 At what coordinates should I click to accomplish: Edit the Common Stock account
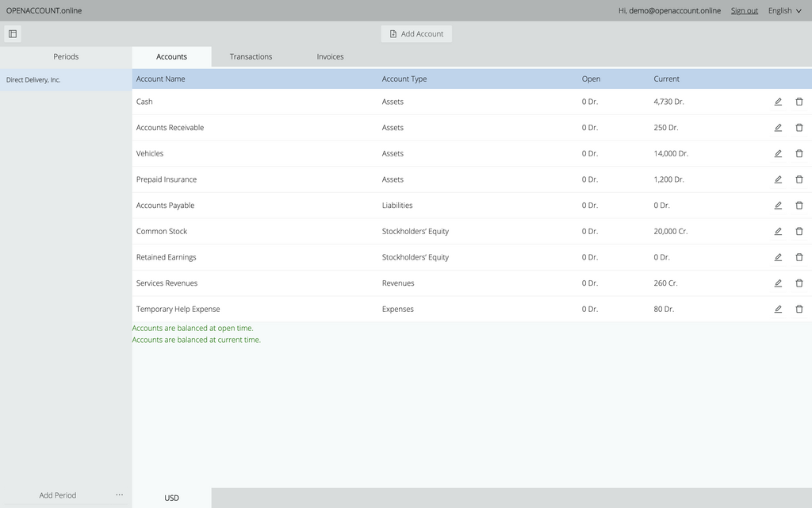click(x=778, y=231)
